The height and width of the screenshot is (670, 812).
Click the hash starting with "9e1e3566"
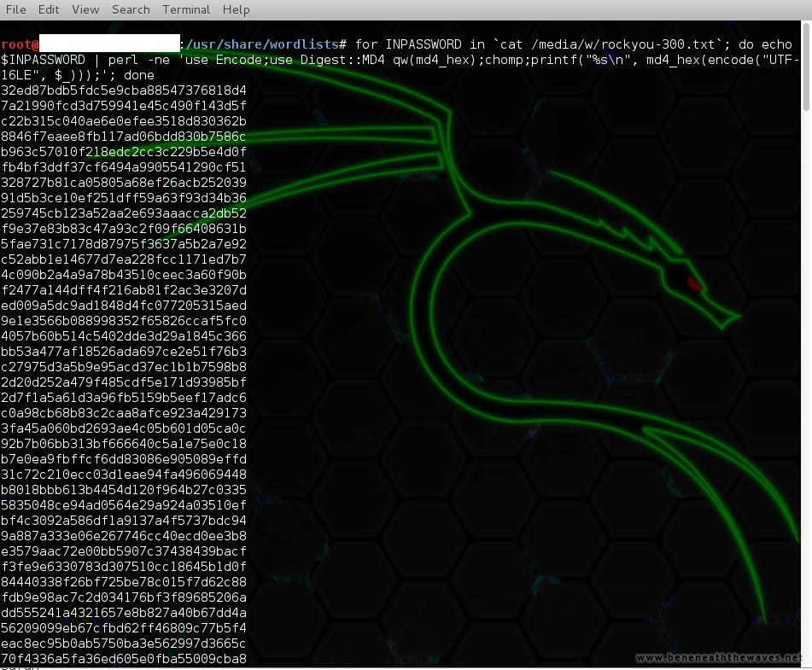124,321
